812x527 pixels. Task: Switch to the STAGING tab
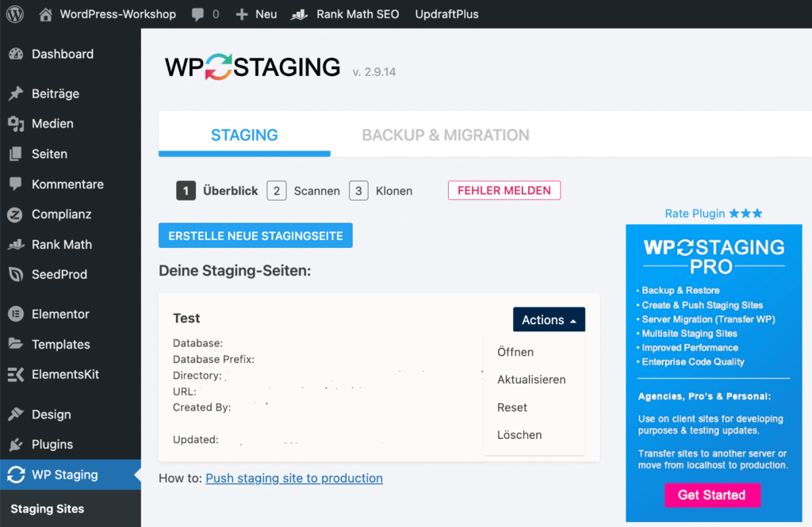(x=244, y=135)
